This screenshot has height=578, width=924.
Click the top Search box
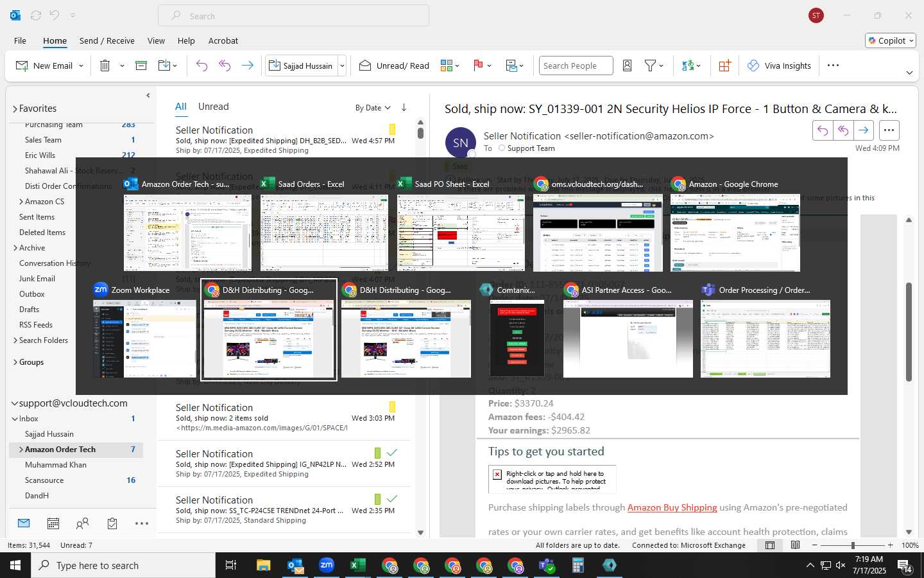(293, 16)
